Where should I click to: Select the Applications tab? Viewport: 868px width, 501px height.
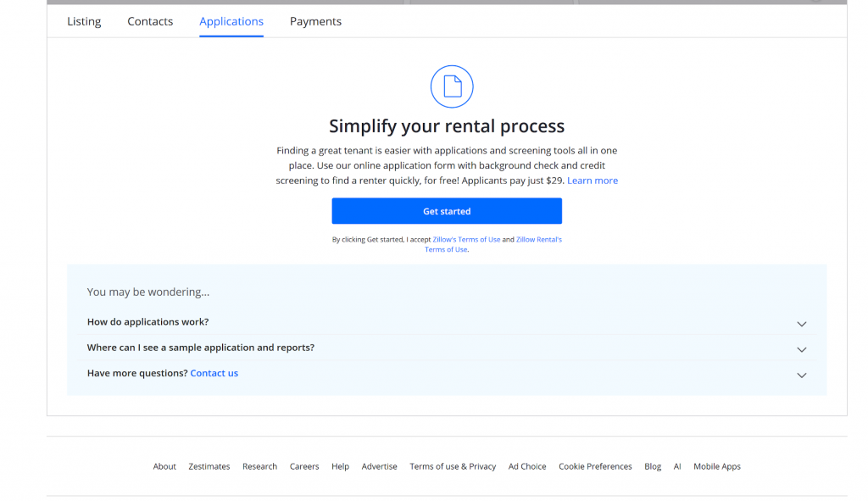coord(231,21)
